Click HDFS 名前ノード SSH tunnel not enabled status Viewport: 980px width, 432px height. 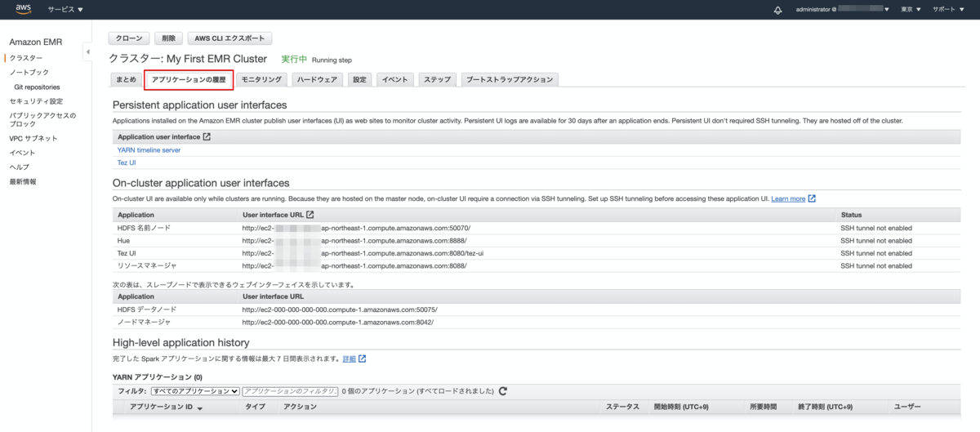876,228
